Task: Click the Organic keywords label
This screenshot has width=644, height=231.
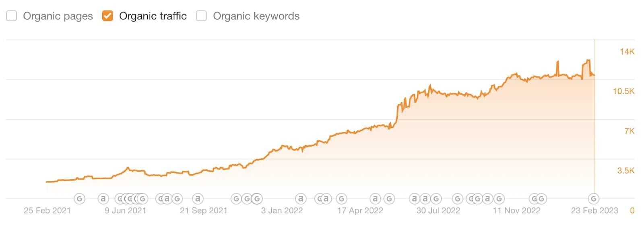Action: coord(256,16)
